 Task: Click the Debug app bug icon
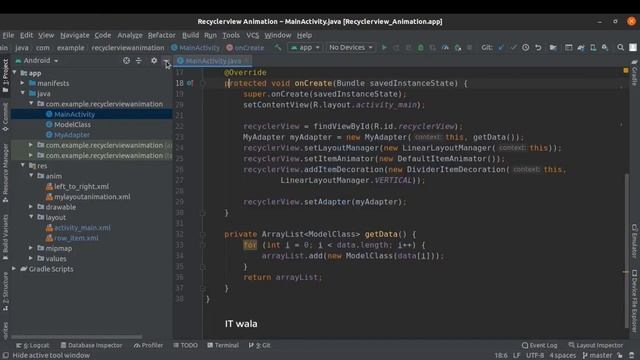tap(420, 48)
